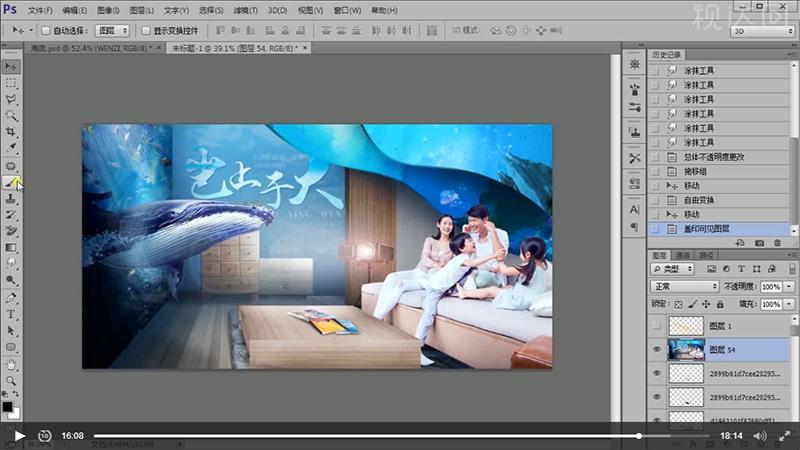Viewport: 800px width, 450px height.
Task: Set history brush source to 盖印可见图层
Action: point(655,229)
